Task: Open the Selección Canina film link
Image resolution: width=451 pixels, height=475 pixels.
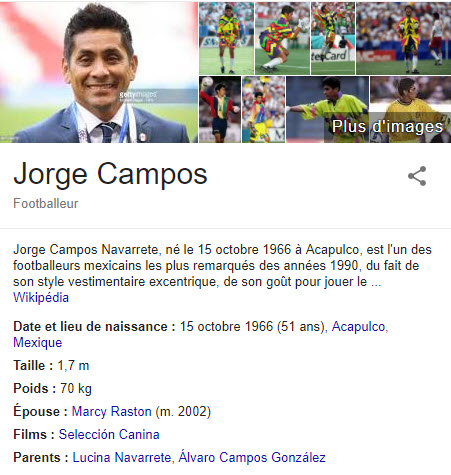Action: tap(109, 435)
